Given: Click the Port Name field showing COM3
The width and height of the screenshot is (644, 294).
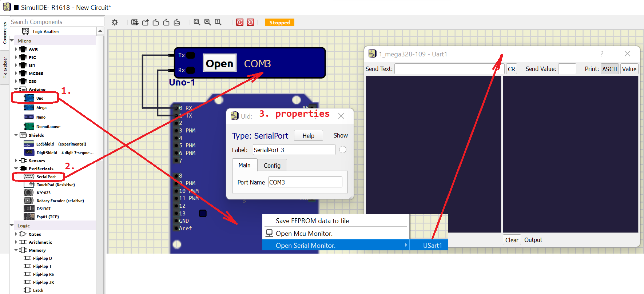Looking at the screenshot, I should coord(305,182).
